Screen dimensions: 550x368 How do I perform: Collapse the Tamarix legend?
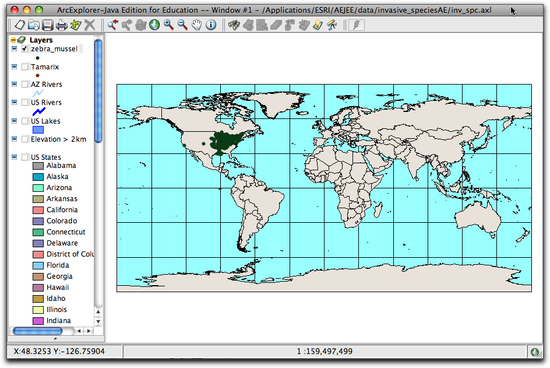14,67
